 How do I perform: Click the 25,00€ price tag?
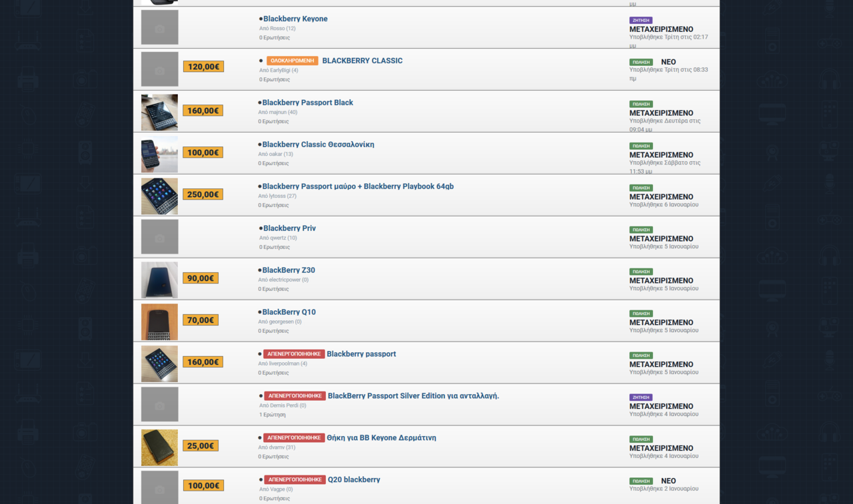point(201,446)
